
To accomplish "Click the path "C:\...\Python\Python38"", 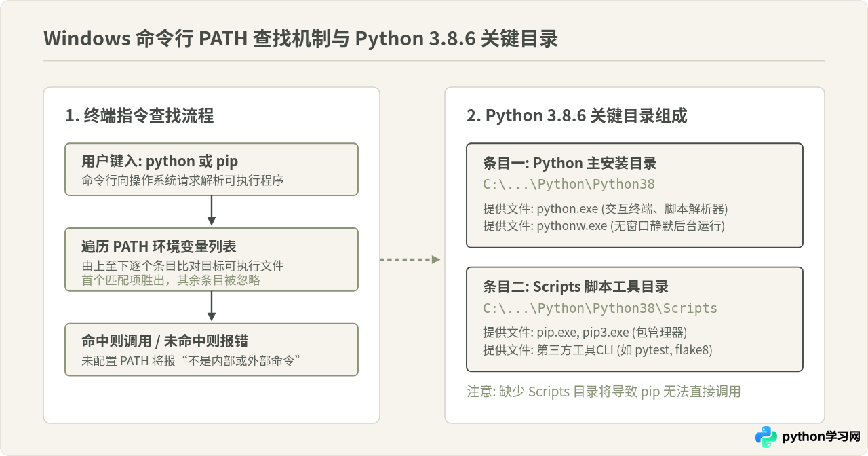I will pyautogui.click(x=569, y=185).
